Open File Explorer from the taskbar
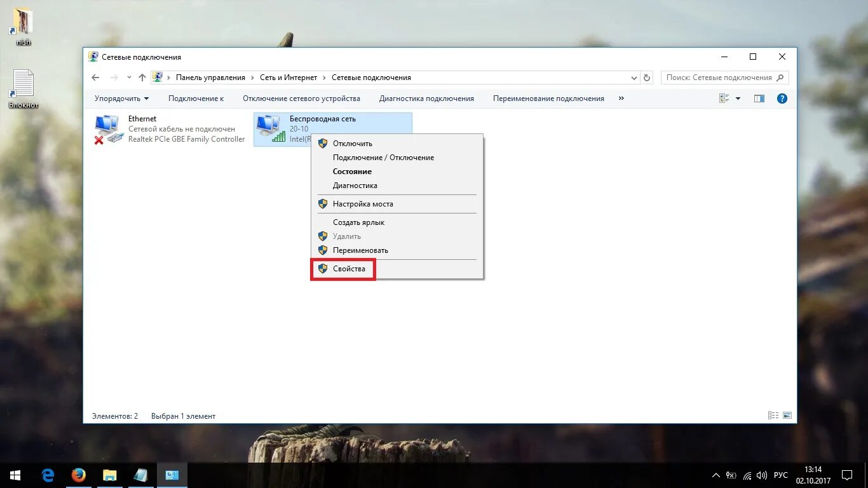This screenshot has height=488, width=868. point(110,475)
